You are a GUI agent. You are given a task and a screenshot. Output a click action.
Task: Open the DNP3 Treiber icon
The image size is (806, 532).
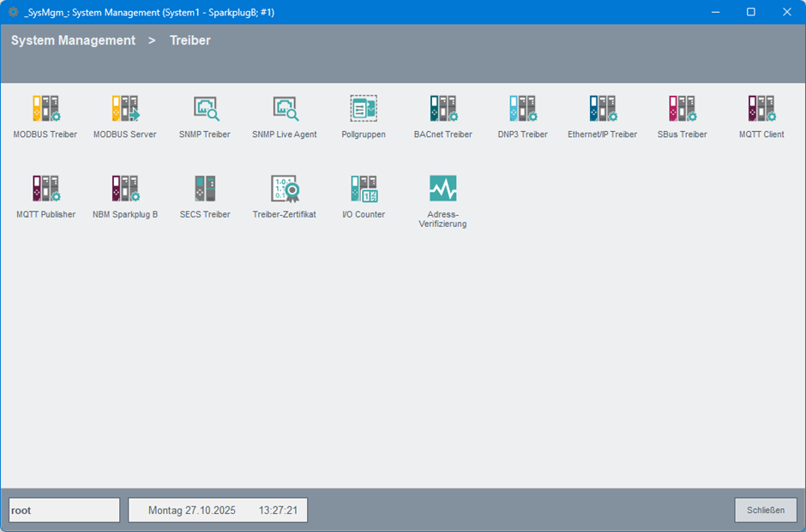[522, 109]
